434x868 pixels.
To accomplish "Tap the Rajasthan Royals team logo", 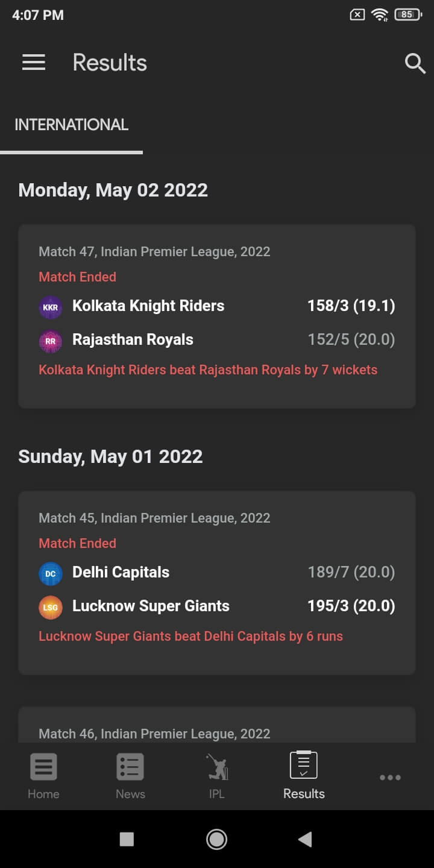I will pyautogui.click(x=50, y=341).
